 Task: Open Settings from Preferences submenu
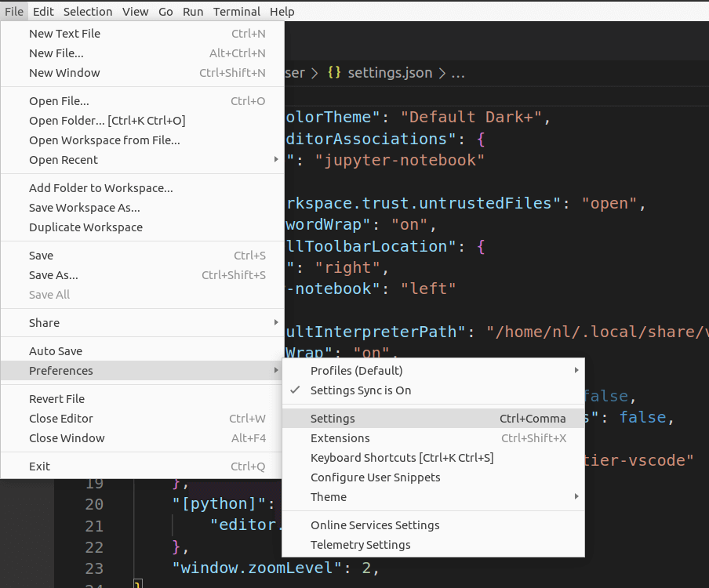(433, 419)
